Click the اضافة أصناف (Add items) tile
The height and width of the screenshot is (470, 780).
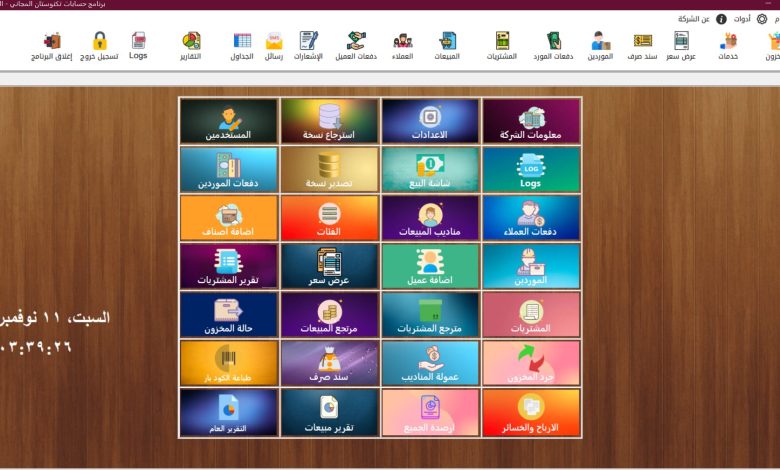tap(229, 218)
